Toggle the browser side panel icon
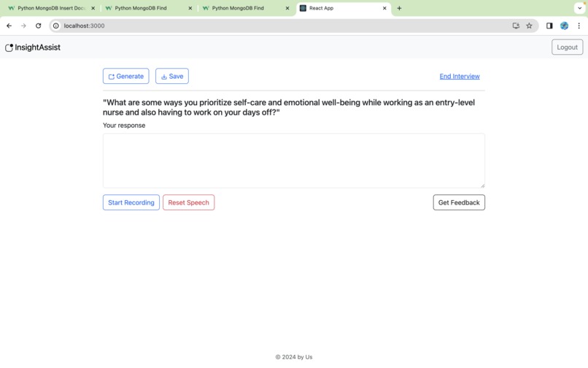The image size is (588, 368). click(x=549, y=26)
